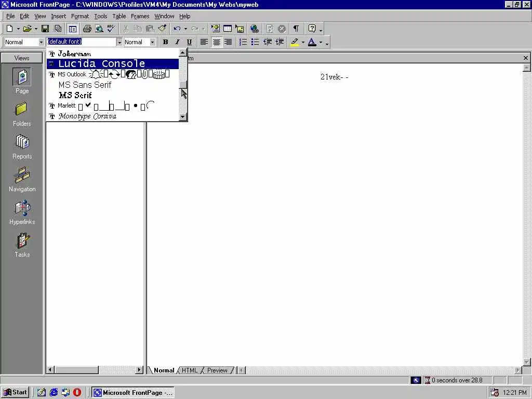The height and width of the screenshot is (399, 532).
Task: Save the page with the floppy disk icon
Action: click(x=45, y=29)
